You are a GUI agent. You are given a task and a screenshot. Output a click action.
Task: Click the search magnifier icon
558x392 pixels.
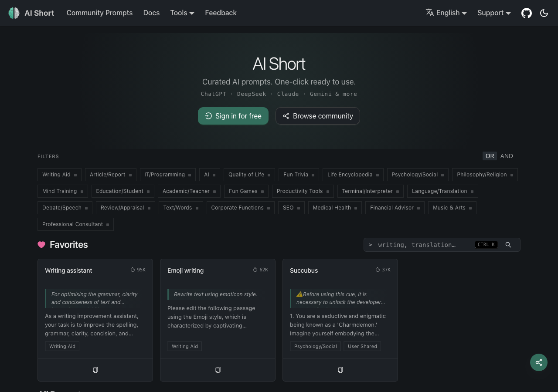[508, 245]
